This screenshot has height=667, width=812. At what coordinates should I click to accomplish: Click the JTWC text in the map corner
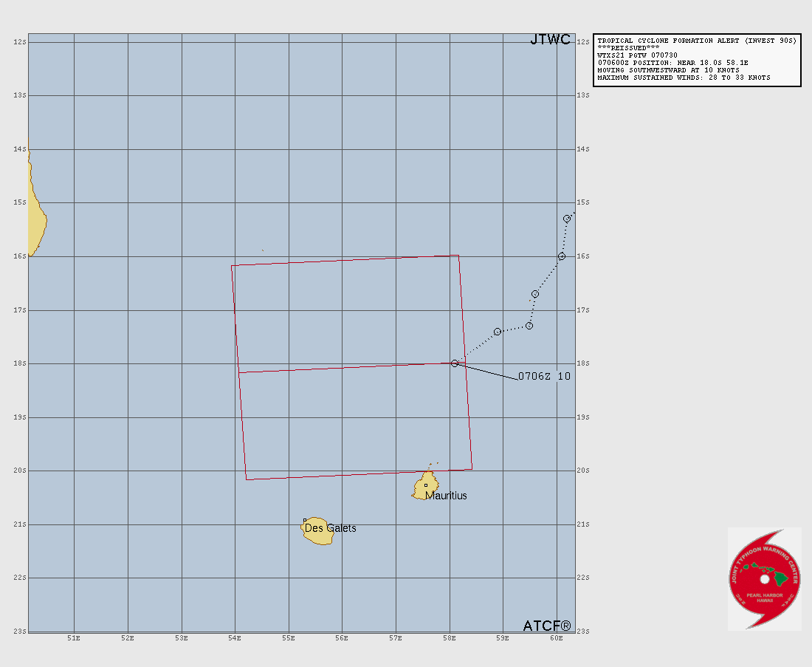click(x=550, y=40)
